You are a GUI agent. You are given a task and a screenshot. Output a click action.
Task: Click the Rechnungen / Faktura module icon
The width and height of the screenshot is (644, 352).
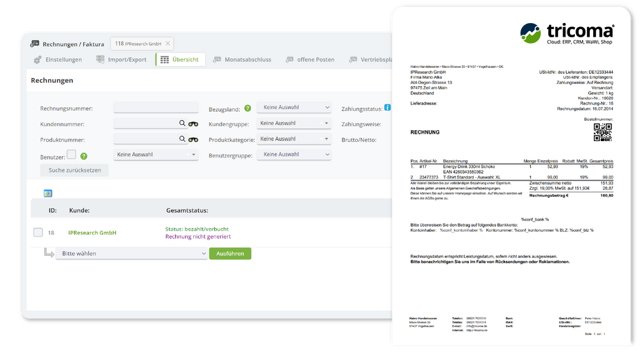coord(35,43)
